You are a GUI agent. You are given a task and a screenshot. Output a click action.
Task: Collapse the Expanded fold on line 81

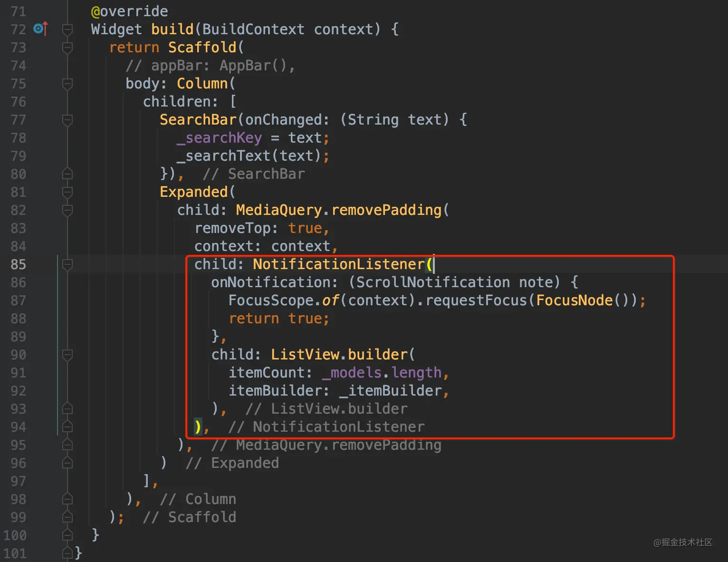pyautogui.click(x=67, y=192)
